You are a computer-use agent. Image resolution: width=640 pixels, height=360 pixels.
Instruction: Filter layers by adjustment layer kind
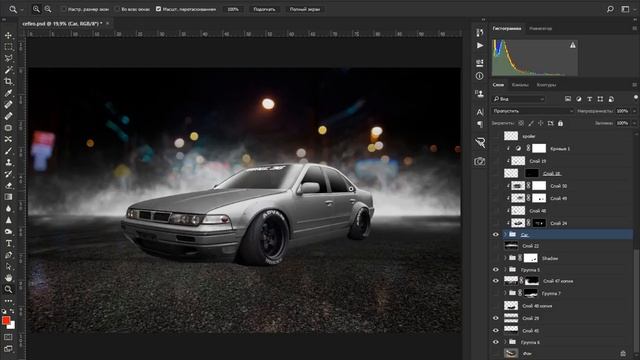pyautogui.click(x=579, y=99)
